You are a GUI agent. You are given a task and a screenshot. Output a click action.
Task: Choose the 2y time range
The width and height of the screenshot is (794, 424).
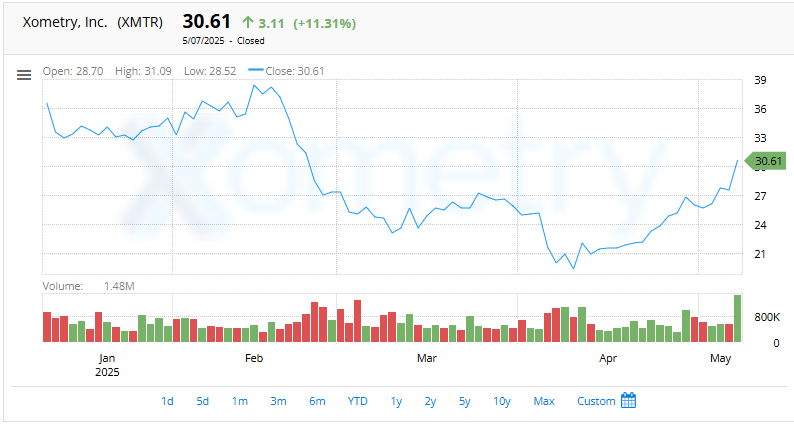pos(430,401)
